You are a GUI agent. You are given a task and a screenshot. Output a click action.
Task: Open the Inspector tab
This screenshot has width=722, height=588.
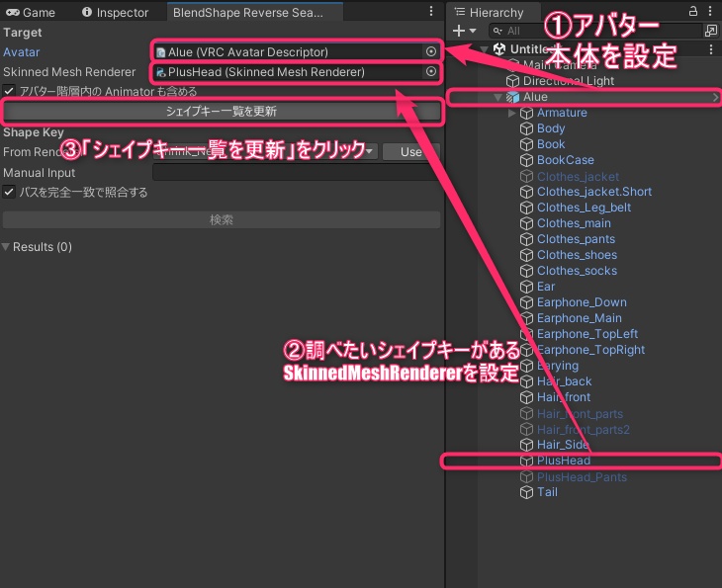pyautogui.click(x=115, y=13)
